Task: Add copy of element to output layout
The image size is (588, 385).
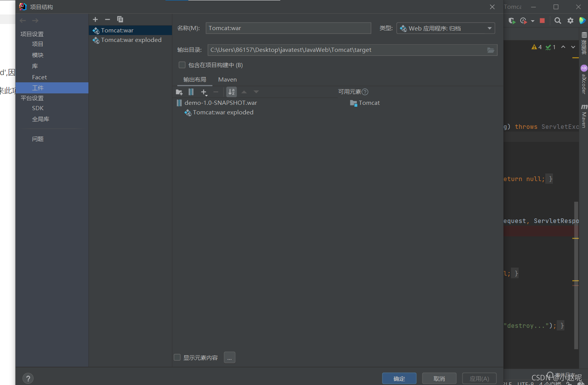Action: coord(204,92)
